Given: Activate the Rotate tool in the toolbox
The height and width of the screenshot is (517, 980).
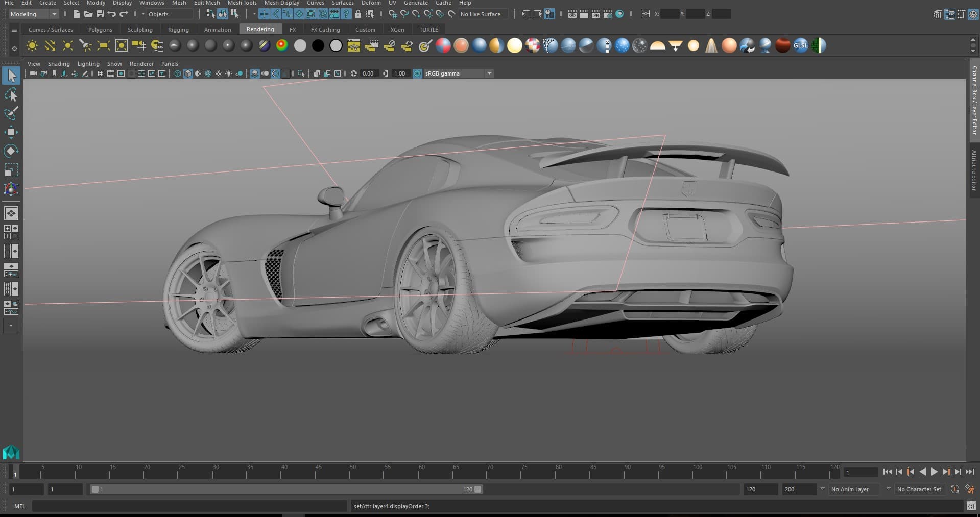Looking at the screenshot, I should click(x=11, y=151).
